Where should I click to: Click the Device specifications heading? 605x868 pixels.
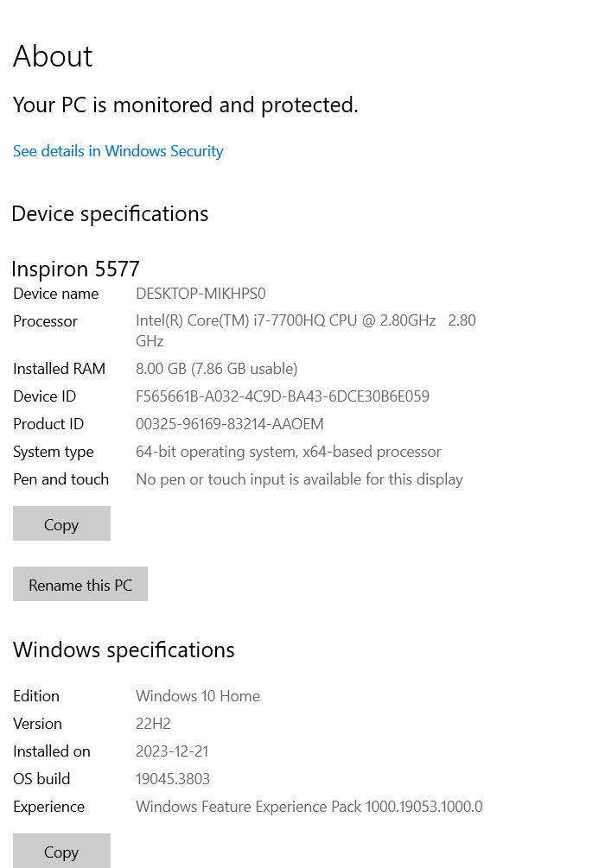pos(110,213)
